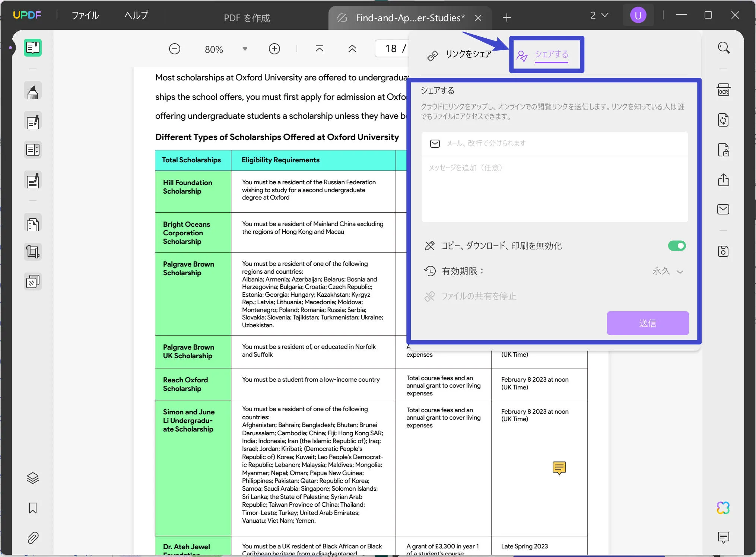
Task: Close the Find-and-Ap...er-Studies tab
Action: [x=478, y=18]
